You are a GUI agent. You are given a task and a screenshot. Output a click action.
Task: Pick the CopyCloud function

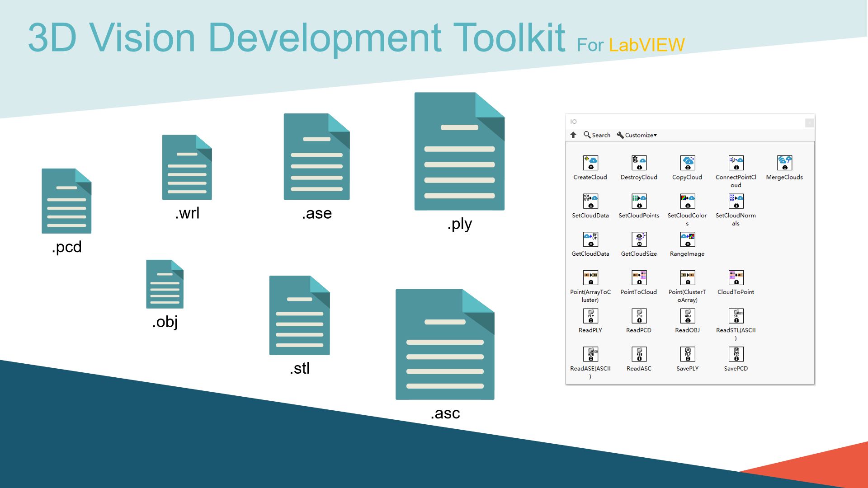coord(687,163)
